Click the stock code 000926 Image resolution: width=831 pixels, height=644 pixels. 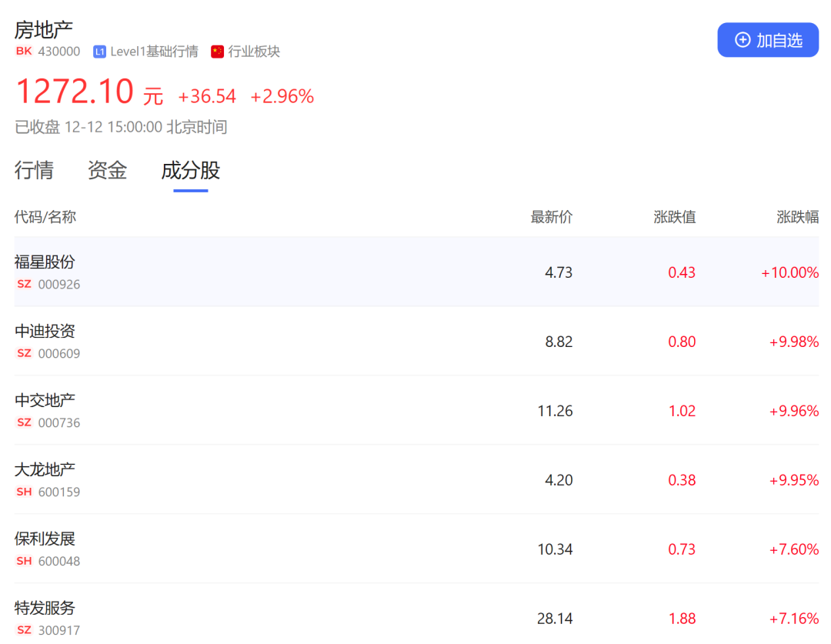(x=58, y=285)
